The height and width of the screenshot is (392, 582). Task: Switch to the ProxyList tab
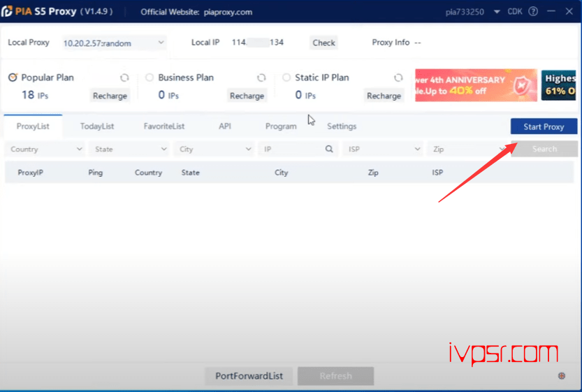tap(33, 126)
